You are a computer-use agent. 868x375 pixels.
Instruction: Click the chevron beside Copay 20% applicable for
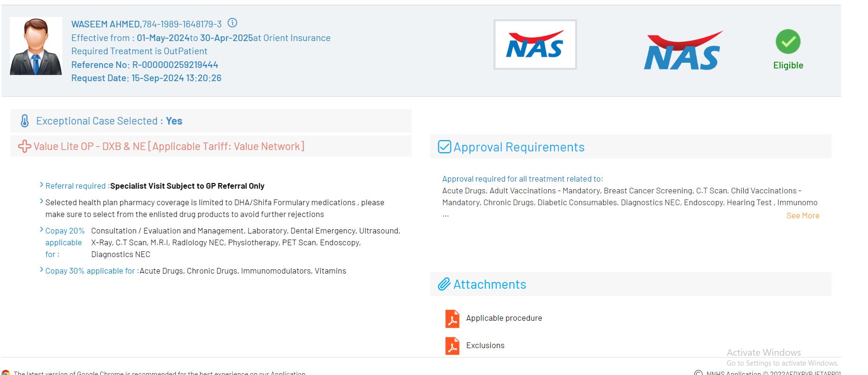click(42, 230)
